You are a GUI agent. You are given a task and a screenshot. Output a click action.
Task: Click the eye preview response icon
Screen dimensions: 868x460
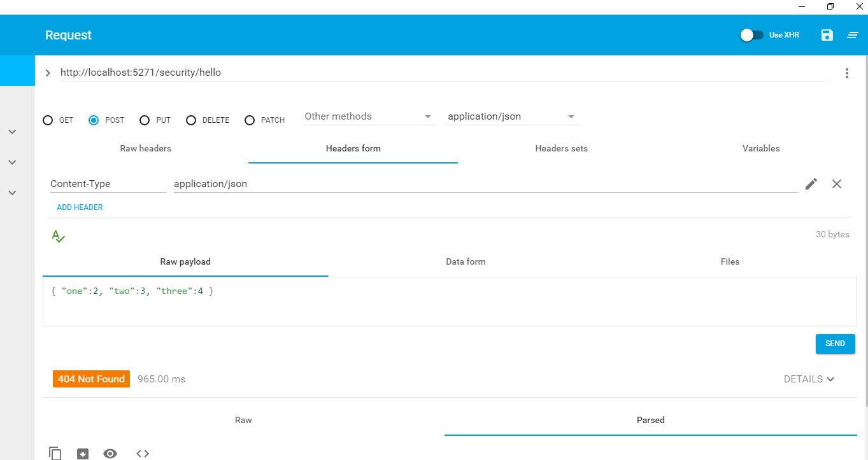pos(110,453)
